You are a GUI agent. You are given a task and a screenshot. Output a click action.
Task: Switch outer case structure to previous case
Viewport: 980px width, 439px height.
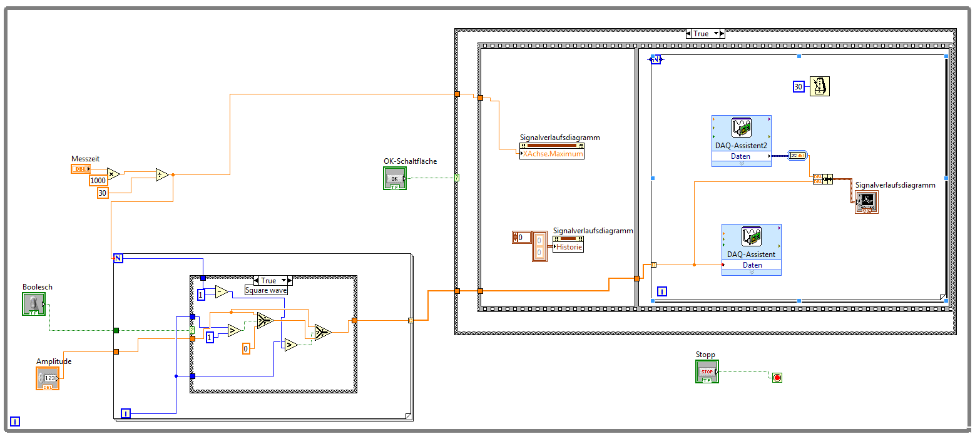690,34
